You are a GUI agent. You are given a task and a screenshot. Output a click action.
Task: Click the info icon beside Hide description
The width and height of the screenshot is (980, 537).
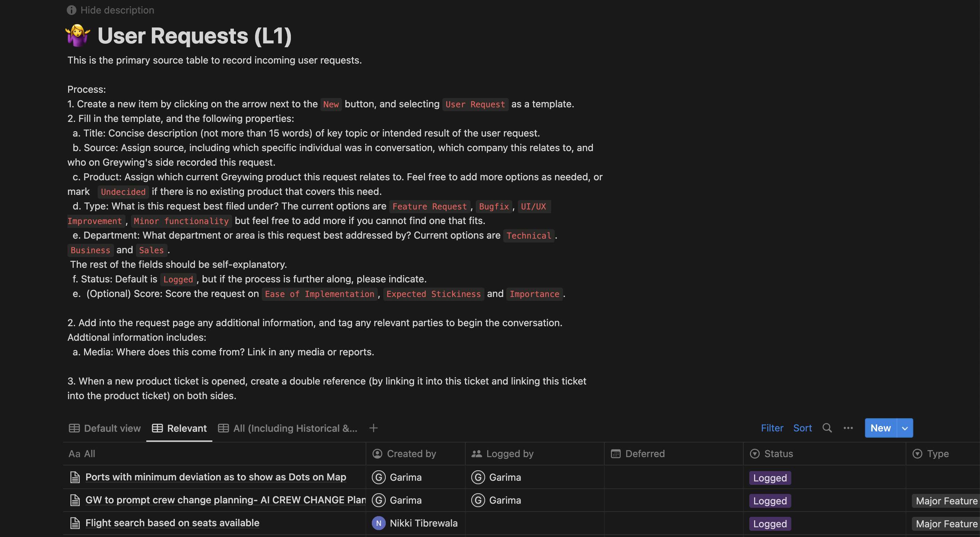pyautogui.click(x=72, y=10)
